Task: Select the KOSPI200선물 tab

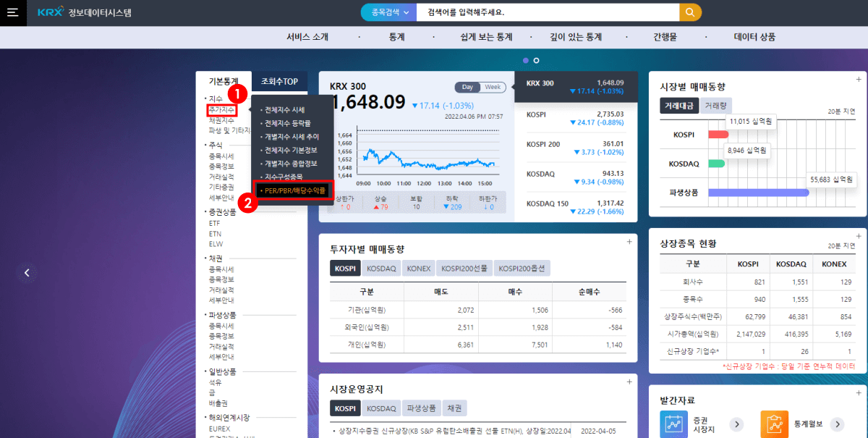Action: (x=465, y=269)
